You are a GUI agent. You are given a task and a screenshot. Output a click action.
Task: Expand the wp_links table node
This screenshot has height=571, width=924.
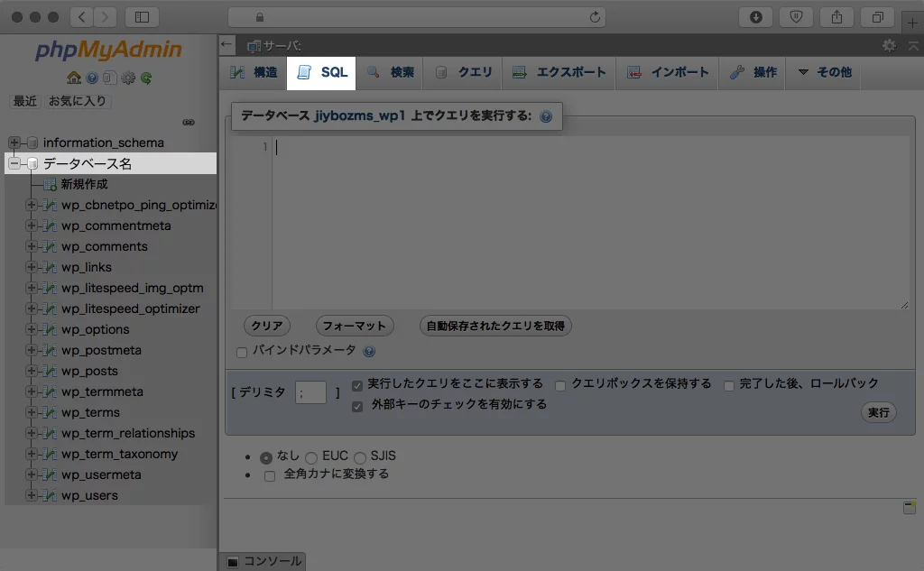coord(32,267)
